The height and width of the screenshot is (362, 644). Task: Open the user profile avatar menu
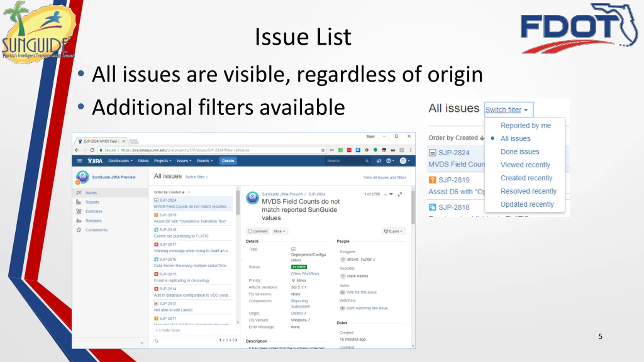pos(405,161)
